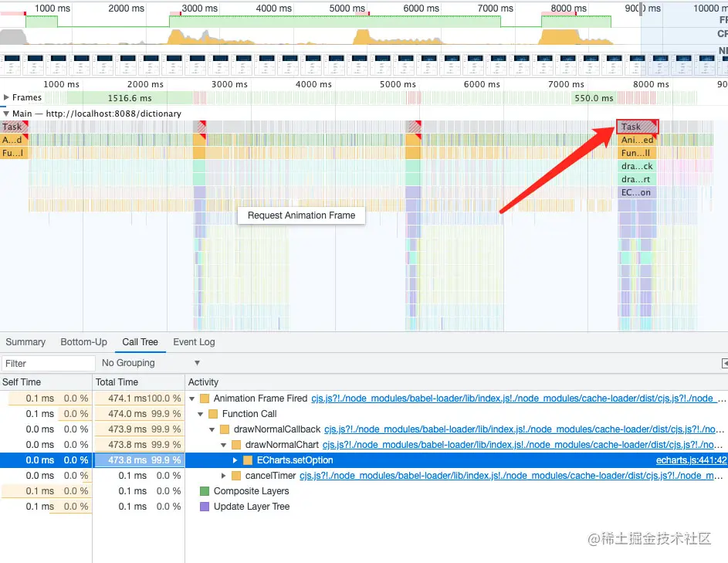Switch to the Summary tab

25,342
